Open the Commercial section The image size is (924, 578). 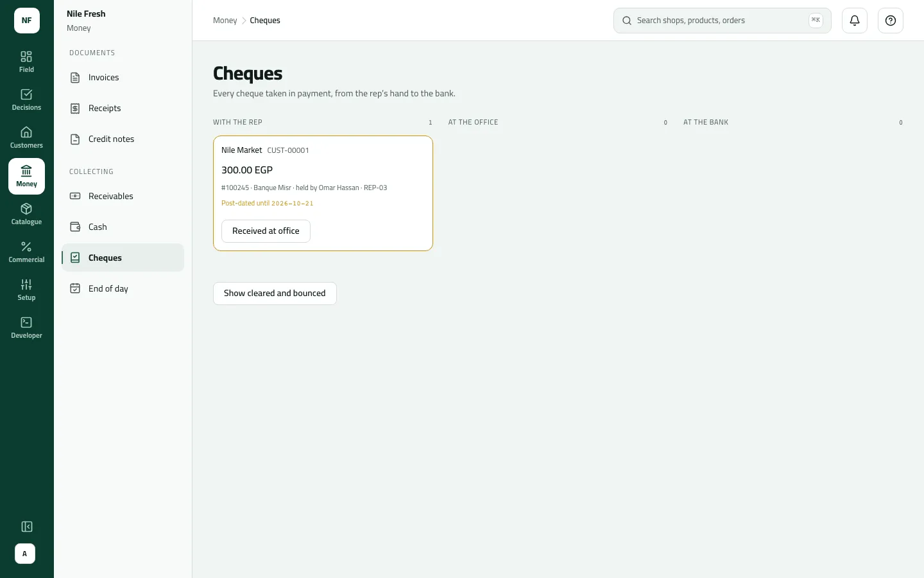[x=26, y=252]
